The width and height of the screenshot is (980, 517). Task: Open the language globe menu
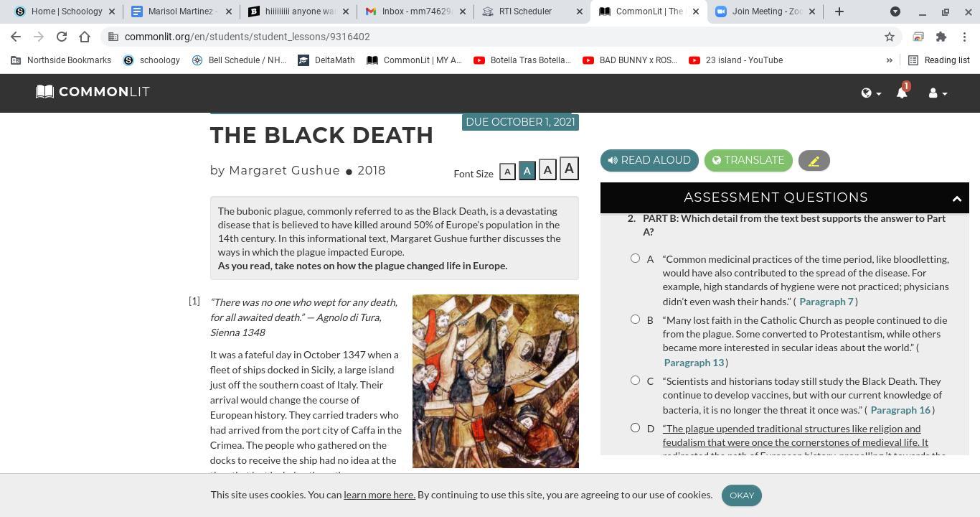tap(870, 93)
